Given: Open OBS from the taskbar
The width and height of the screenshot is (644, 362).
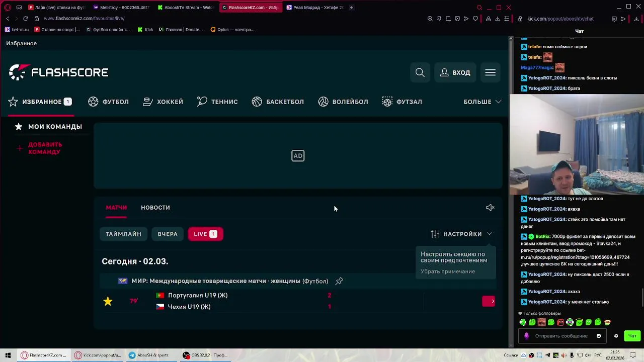Looking at the screenshot, I should tap(205, 355).
